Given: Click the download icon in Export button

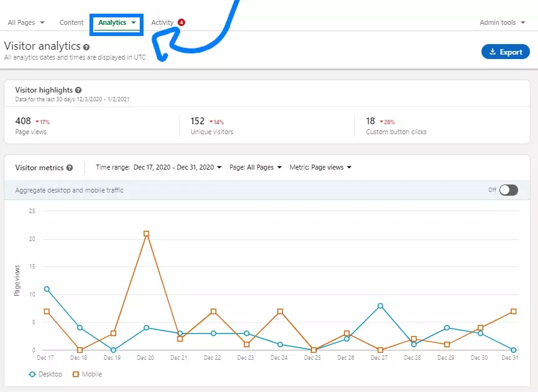Looking at the screenshot, I should (493, 52).
